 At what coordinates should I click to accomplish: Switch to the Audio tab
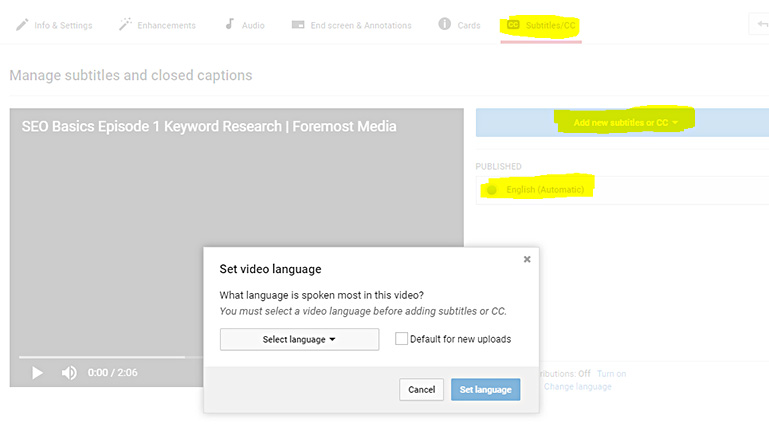click(252, 25)
